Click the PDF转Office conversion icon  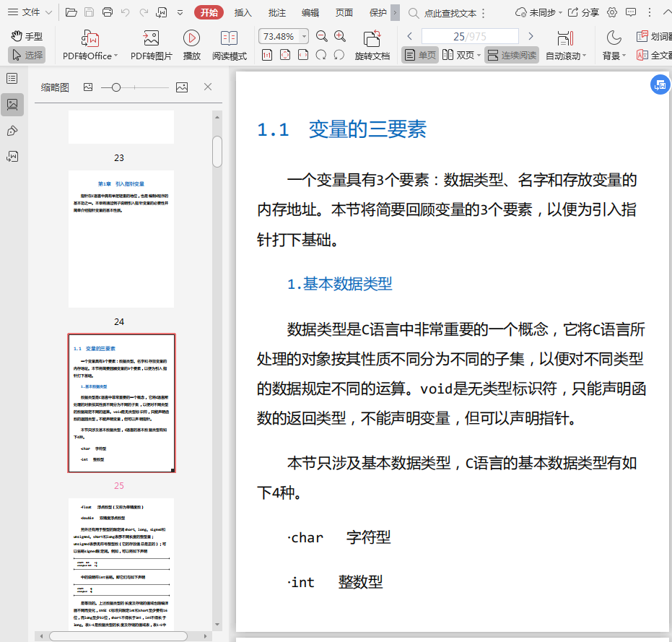point(90,38)
